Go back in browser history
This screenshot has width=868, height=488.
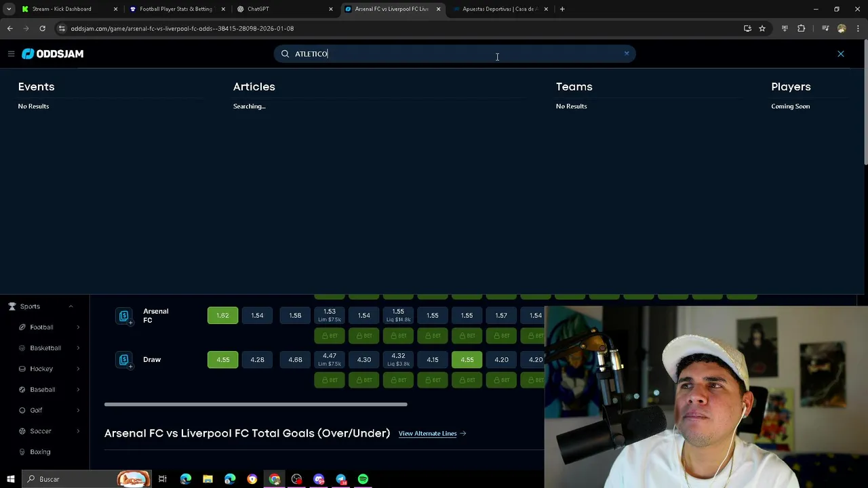[x=9, y=28]
